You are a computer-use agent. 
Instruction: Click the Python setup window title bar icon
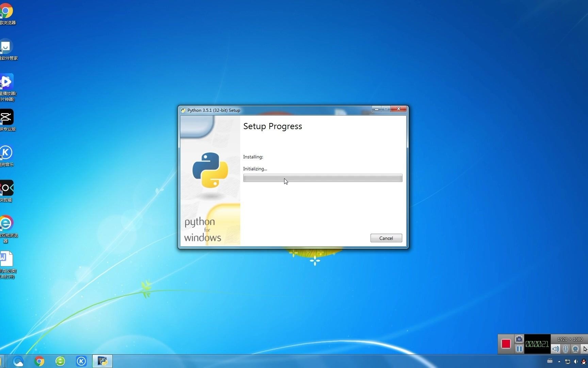pyautogui.click(x=183, y=110)
